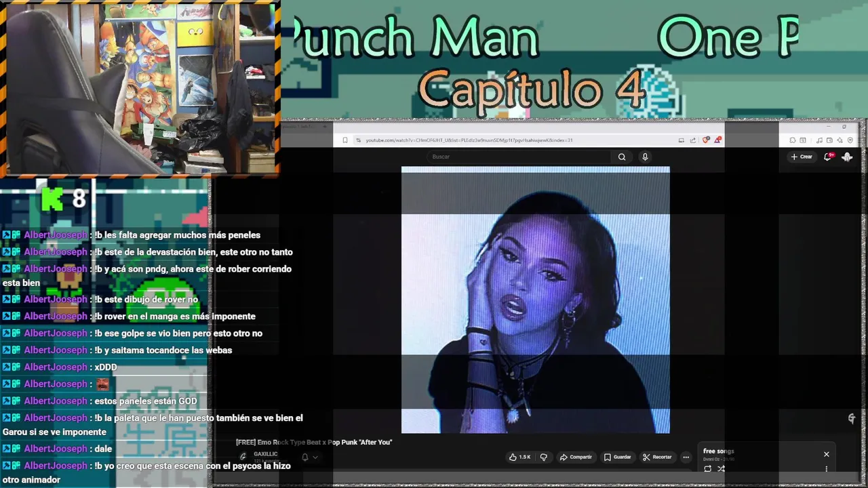Open Leo AI sparkle icon

pos(840,140)
